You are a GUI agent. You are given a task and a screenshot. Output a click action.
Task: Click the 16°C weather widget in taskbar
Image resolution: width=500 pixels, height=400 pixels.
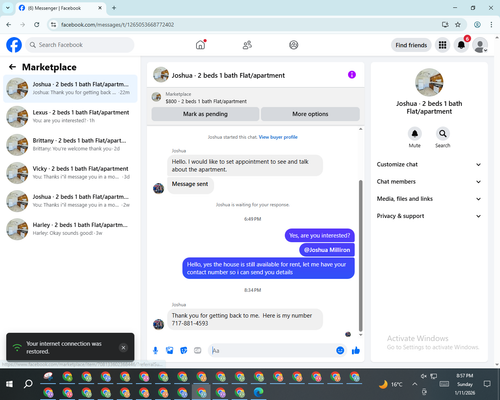click(x=391, y=384)
